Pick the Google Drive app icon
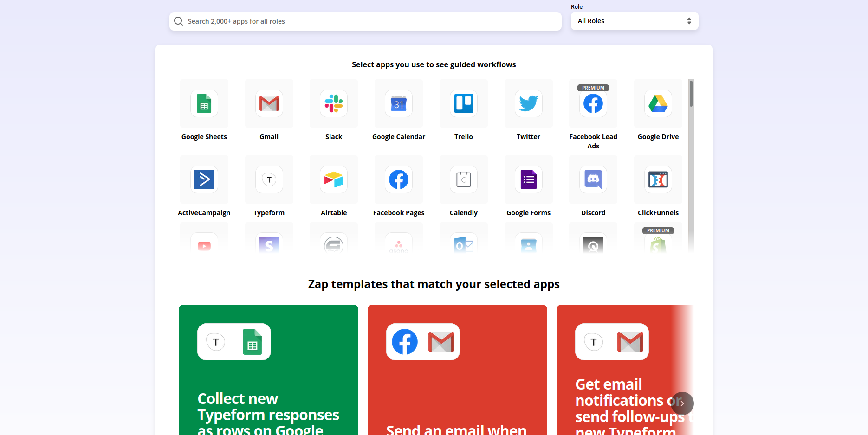The width and height of the screenshot is (868, 435). coord(658,103)
